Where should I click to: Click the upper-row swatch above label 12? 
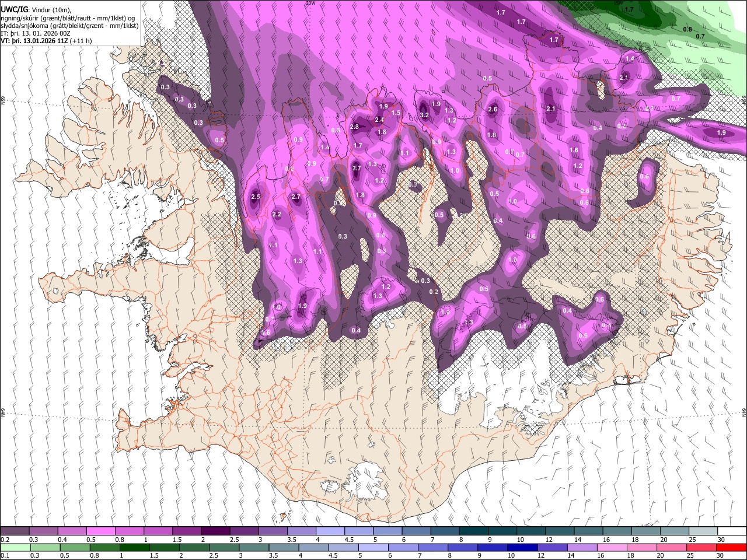click(559, 531)
